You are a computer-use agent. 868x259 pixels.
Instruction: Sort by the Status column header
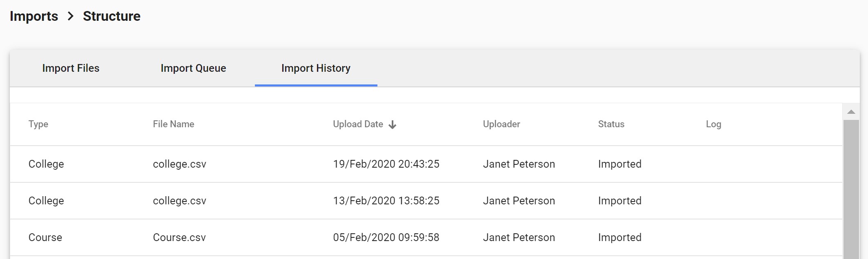611,124
